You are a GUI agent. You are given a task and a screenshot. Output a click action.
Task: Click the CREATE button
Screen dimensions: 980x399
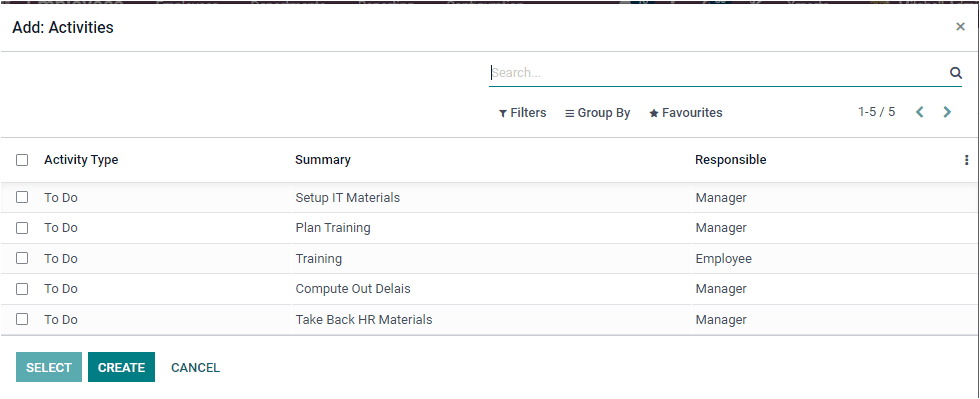click(121, 367)
